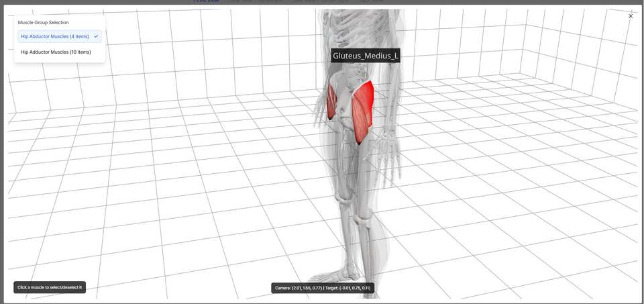Screen dimensions: 644x304
Task: Click the Camera and Target coordinates readout
Action: pyautogui.click(x=322, y=288)
